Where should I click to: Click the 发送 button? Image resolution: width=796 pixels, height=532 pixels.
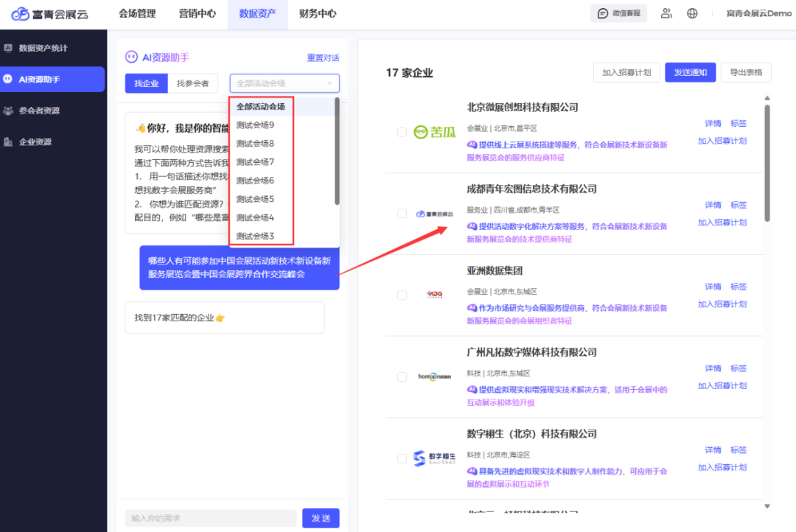tap(321, 518)
